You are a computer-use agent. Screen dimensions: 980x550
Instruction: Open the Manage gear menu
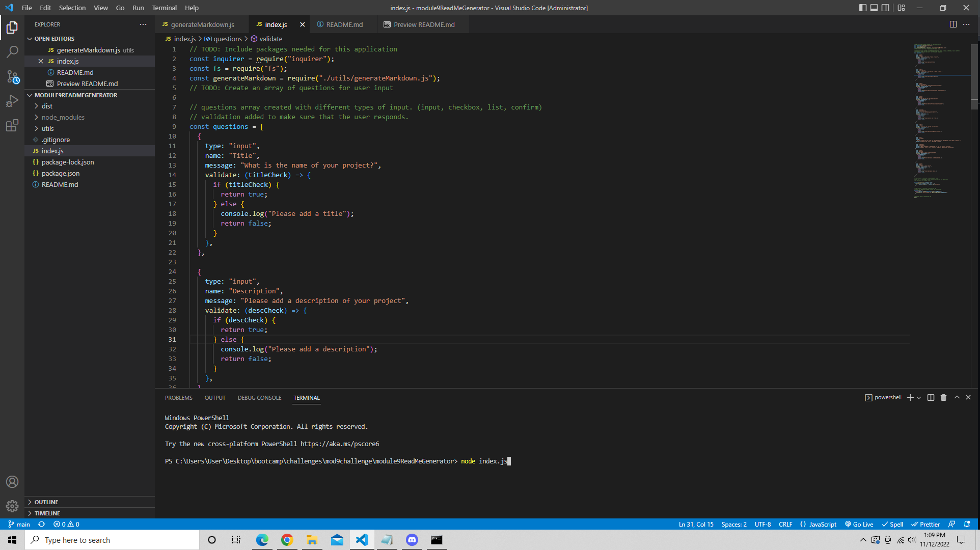point(12,506)
